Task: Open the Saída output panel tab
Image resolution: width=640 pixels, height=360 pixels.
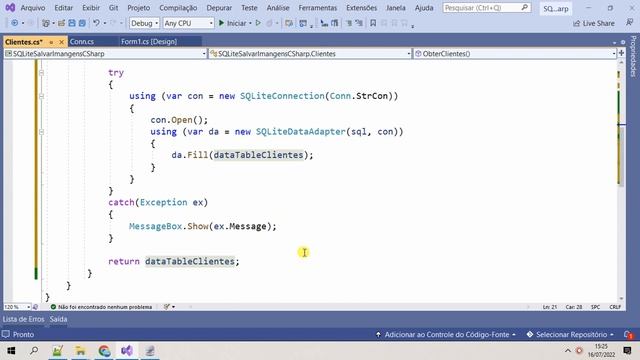Action: point(58,319)
